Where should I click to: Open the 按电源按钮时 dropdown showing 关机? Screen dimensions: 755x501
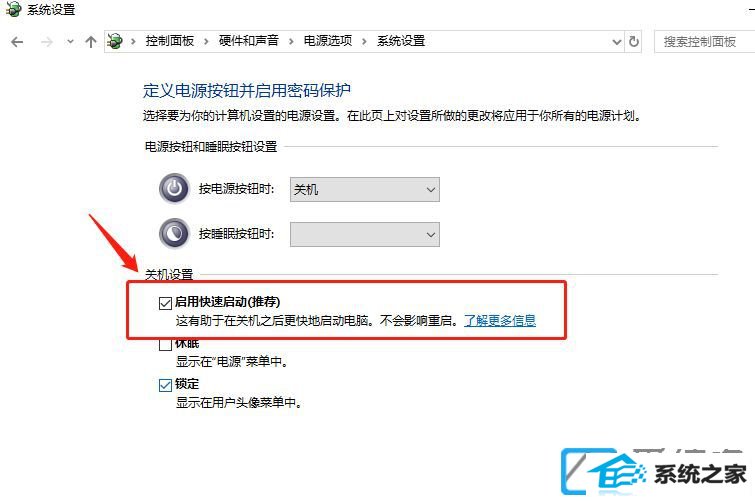(364, 189)
